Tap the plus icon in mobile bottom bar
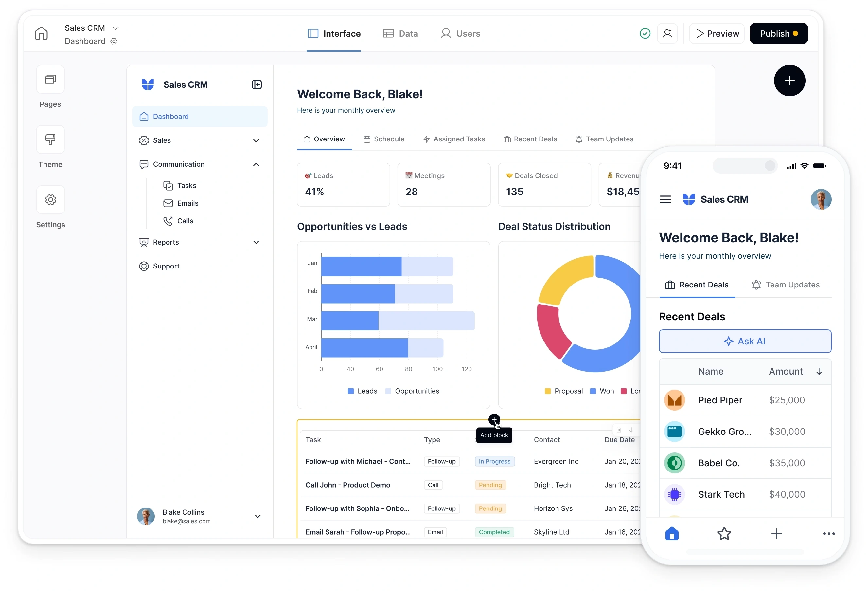Image resolution: width=868 pixels, height=591 pixels. 776,534
